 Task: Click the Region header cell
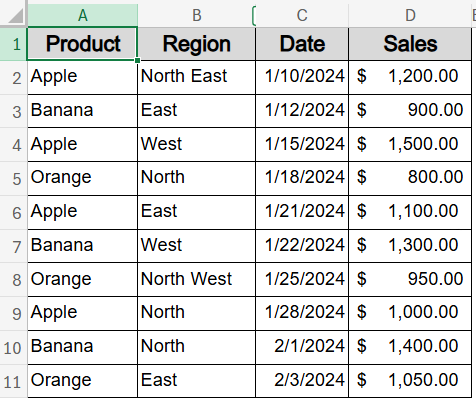click(x=197, y=44)
